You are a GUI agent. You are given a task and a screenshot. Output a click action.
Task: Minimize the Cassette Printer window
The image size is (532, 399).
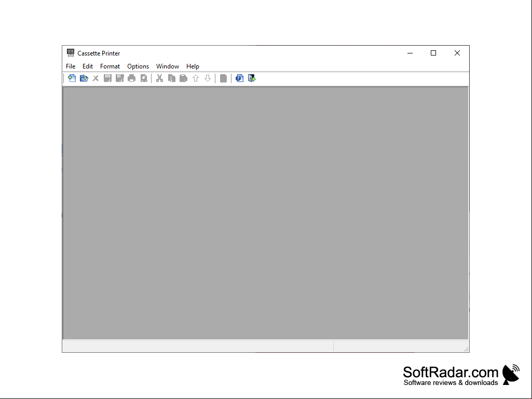click(410, 53)
